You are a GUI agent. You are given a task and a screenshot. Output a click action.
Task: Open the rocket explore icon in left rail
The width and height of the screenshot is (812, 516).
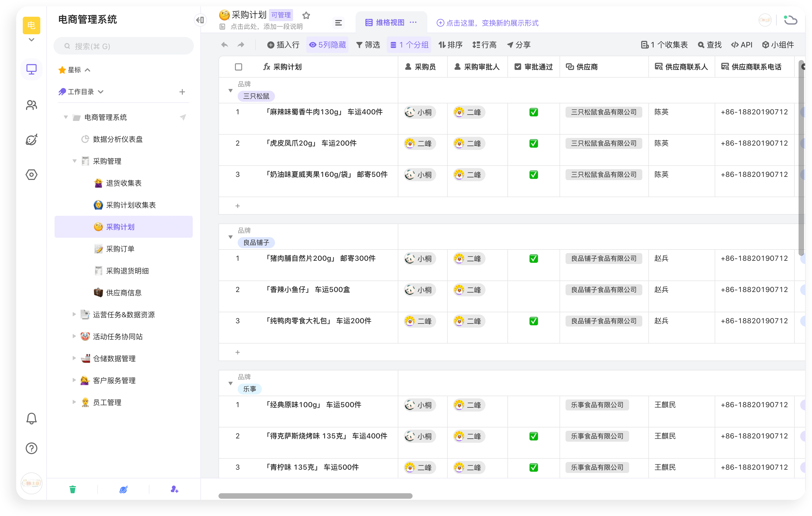click(31, 140)
